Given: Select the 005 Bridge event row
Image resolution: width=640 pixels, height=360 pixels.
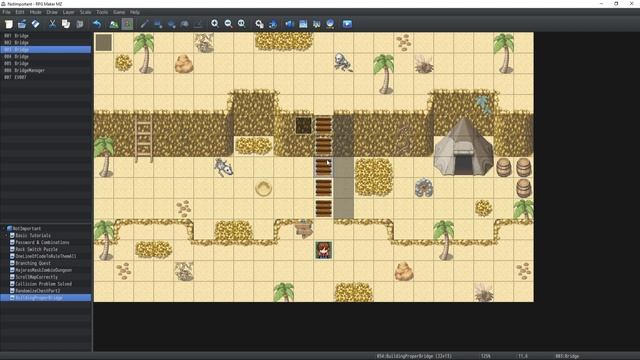Looking at the screenshot, I should coord(46,63).
